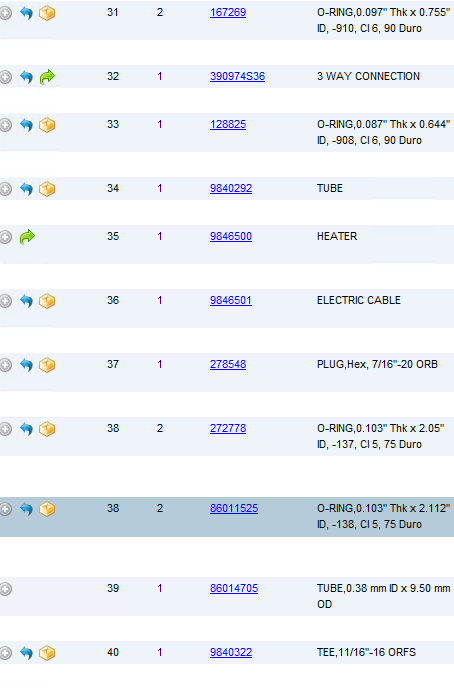Click yellow box icon for PLUG,Hex row
This screenshot has height=688, width=454.
pos(47,365)
